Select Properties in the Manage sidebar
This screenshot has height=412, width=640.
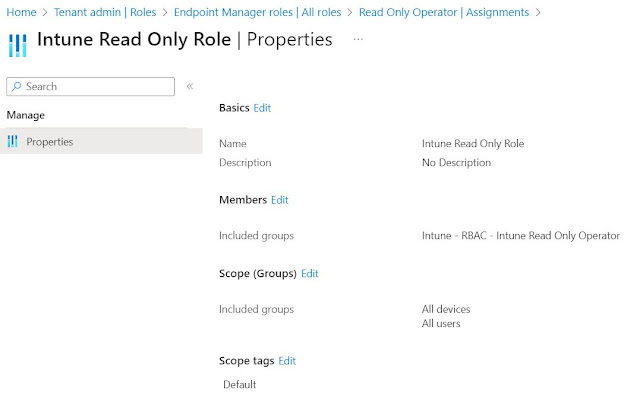101,141
